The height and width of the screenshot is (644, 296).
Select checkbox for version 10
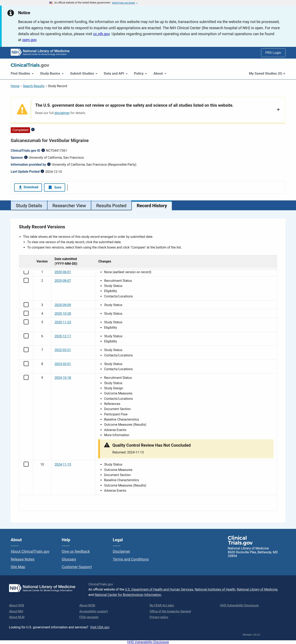[26, 464]
